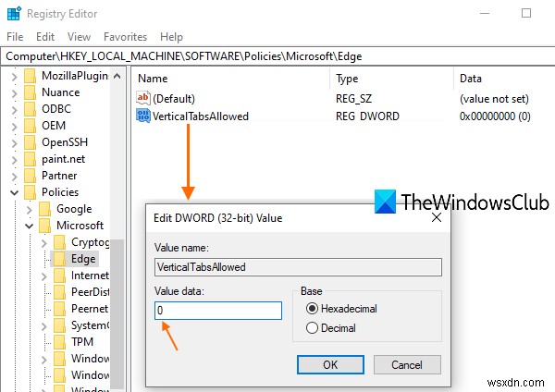Expand the Nuance tree node
The image size is (555, 392).
pos(14,92)
